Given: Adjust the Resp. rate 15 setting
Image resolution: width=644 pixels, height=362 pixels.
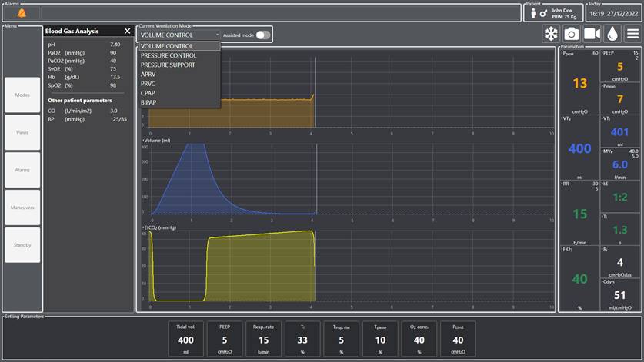Looking at the screenshot, I should click(x=263, y=339).
